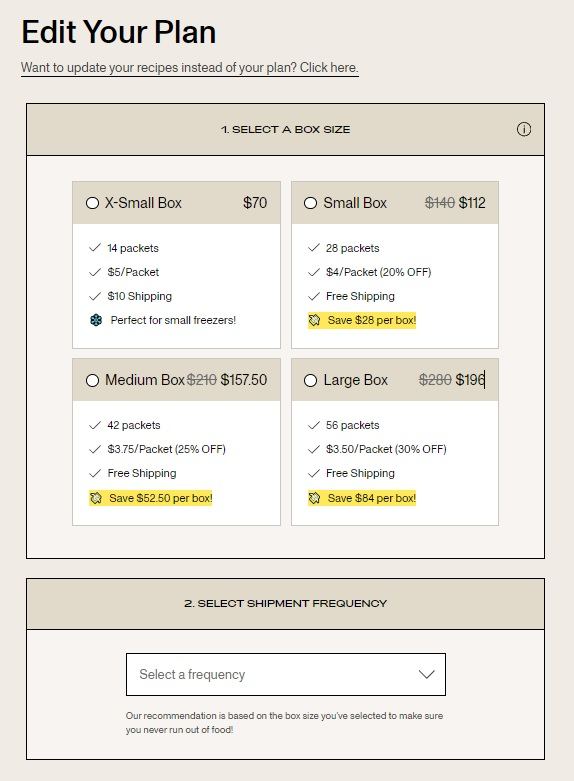Click the 'Click here' update recipes link
574x781 pixels.
pyautogui.click(x=329, y=67)
